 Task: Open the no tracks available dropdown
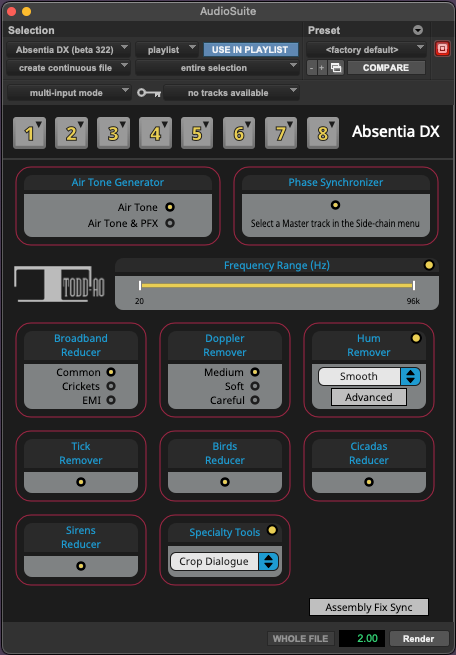[x=231, y=93]
